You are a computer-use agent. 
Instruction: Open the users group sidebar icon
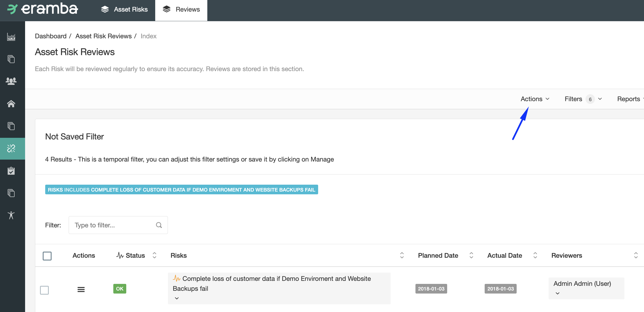[x=11, y=81]
